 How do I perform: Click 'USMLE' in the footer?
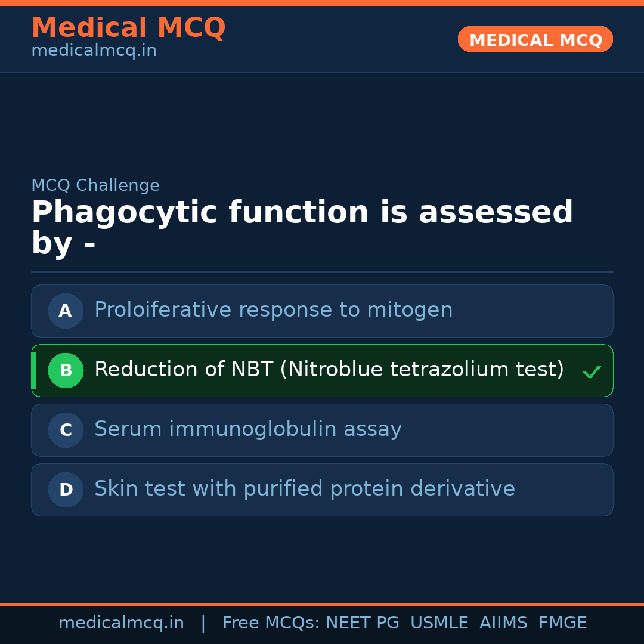point(439,623)
